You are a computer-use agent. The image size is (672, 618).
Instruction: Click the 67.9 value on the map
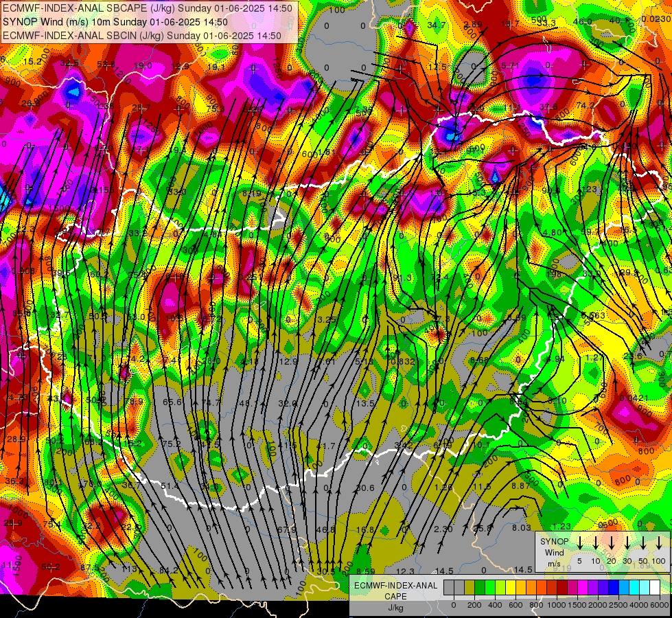[x=287, y=529]
